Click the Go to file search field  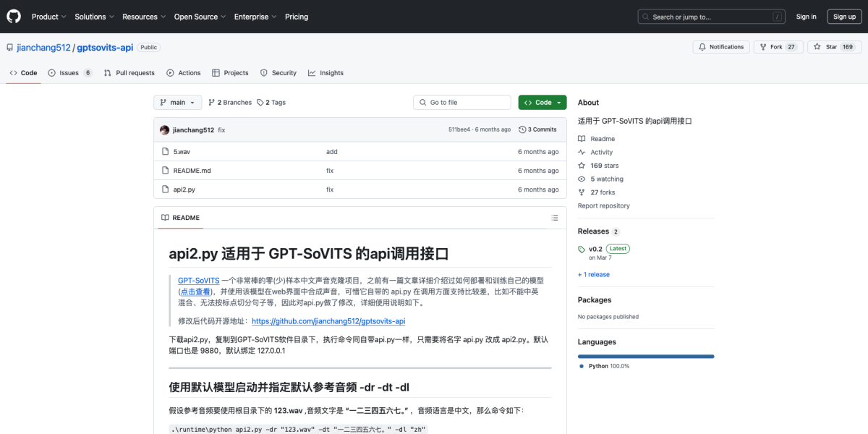click(461, 102)
